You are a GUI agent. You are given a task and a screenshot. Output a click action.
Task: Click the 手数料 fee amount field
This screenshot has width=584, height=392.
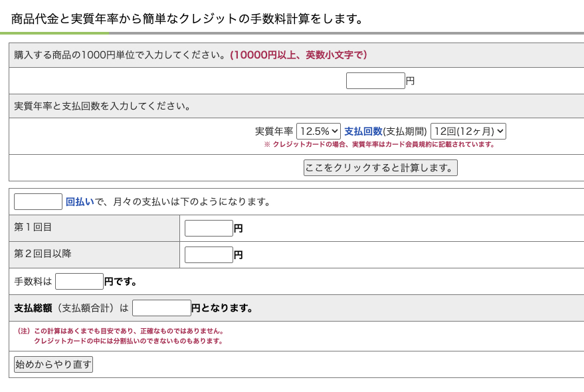[79, 280]
